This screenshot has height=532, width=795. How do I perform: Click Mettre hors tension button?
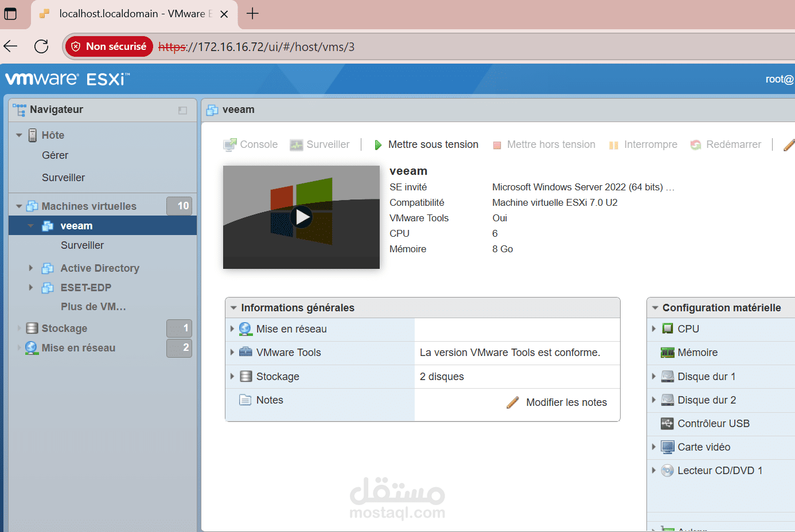544,144
